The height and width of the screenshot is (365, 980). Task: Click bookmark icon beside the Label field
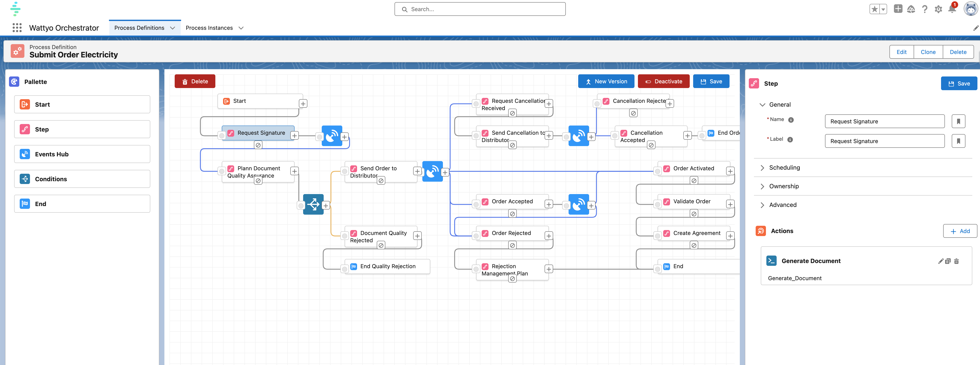pos(958,141)
